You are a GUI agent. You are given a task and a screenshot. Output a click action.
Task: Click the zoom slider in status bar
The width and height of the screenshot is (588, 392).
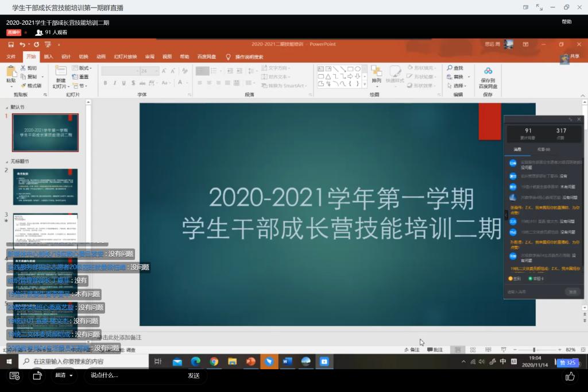pos(534,349)
